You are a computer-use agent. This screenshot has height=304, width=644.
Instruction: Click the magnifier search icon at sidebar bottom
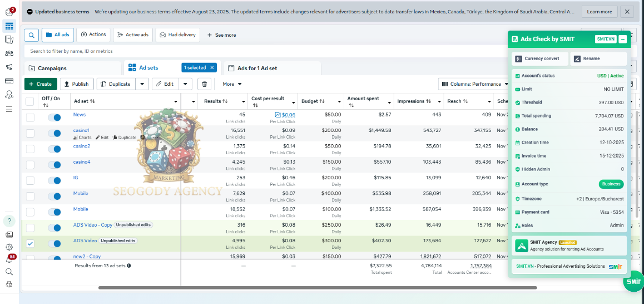tap(9, 272)
